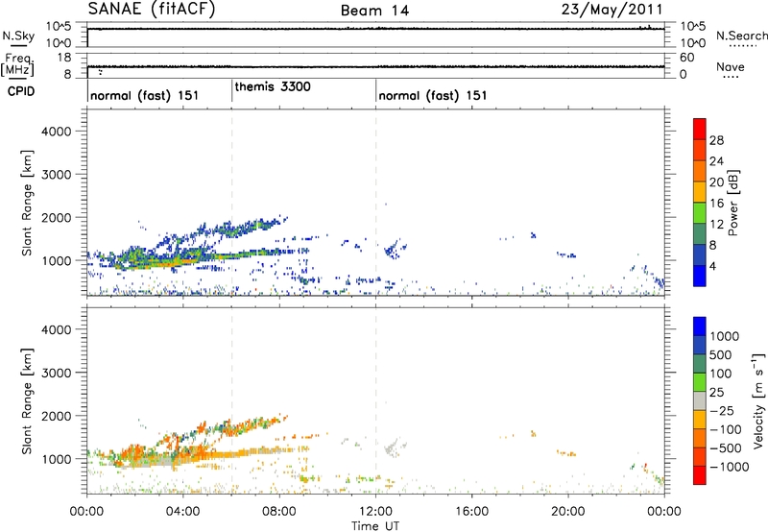This screenshot has width=768, height=532.
Task: Select the Velocity [m s-1] colorbar title
Action: pos(758,400)
